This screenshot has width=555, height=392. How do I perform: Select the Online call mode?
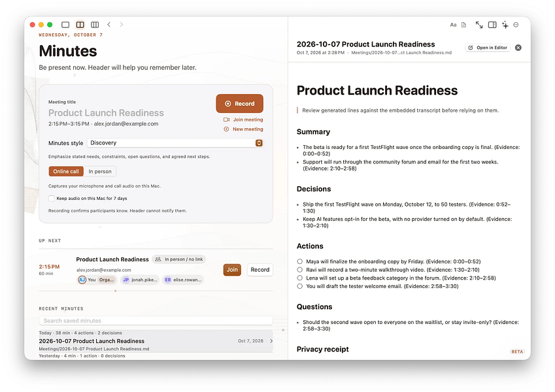[66, 172]
